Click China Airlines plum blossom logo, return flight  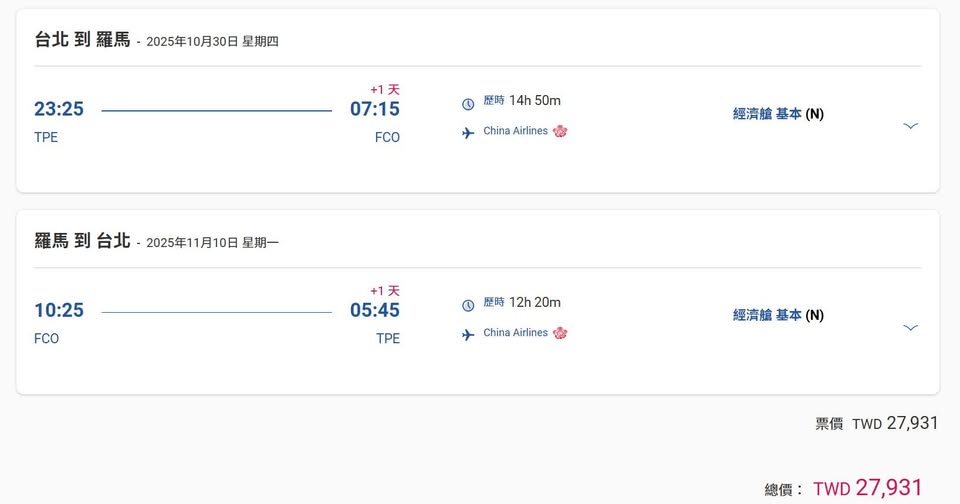pyautogui.click(x=560, y=333)
